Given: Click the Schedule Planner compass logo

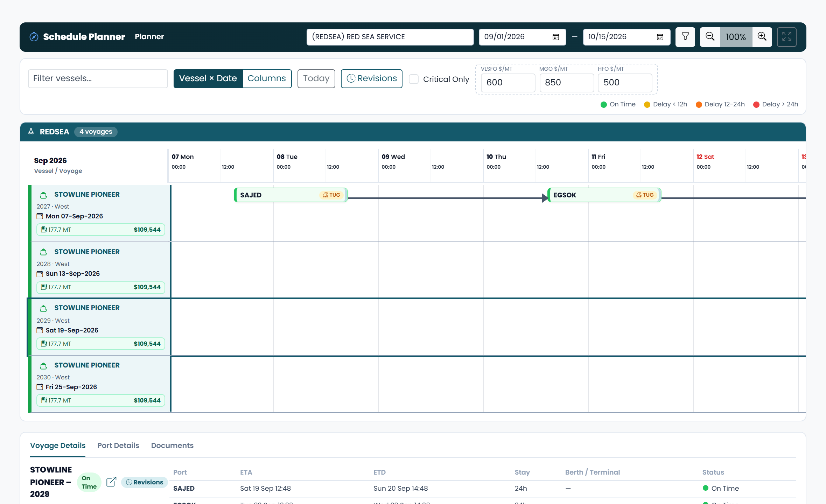Looking at the screenshot, I should [34, 37].
